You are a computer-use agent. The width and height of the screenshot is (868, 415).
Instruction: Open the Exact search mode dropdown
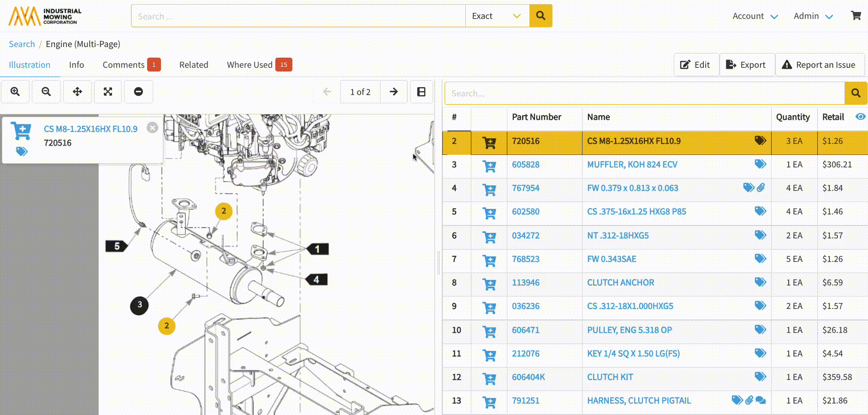click(497, 16)
